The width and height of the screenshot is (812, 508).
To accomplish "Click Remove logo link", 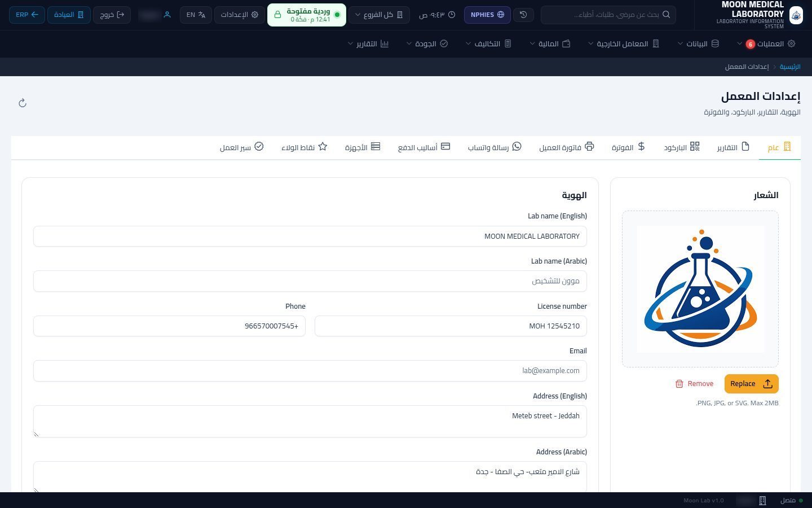I will [694, 384].
